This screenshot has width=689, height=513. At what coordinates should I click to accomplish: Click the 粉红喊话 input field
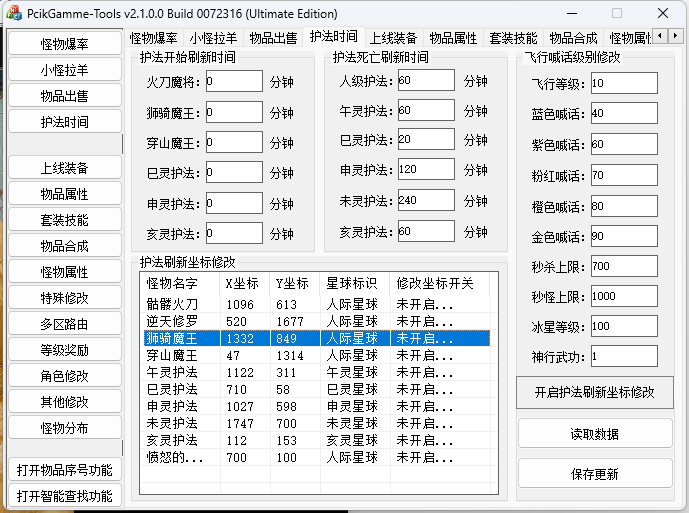[x=624, y=175]
